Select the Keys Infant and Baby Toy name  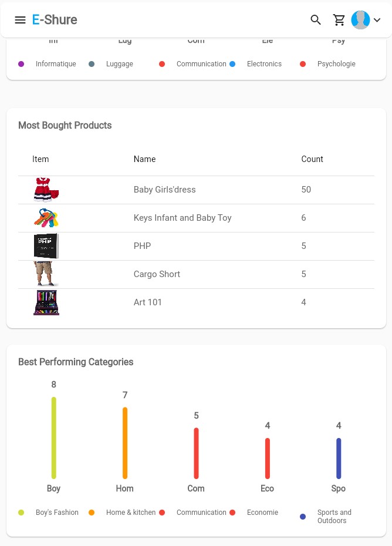point(183,218)
